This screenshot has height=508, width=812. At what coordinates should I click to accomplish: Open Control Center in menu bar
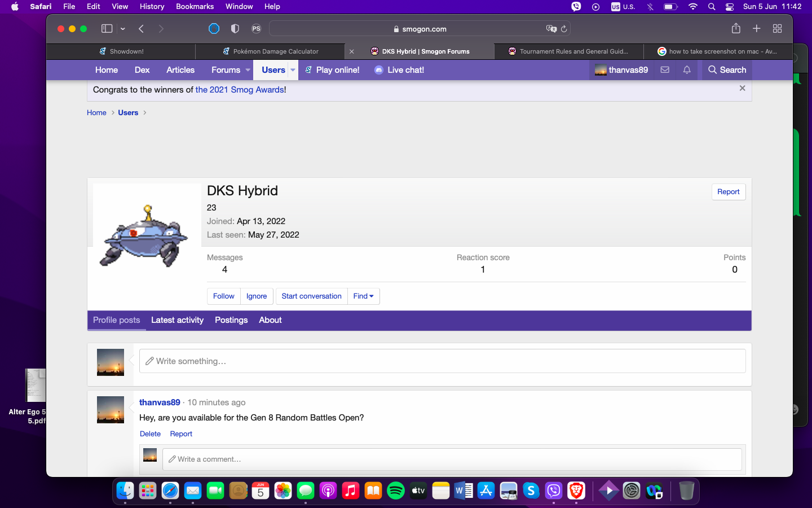(730, 7)
